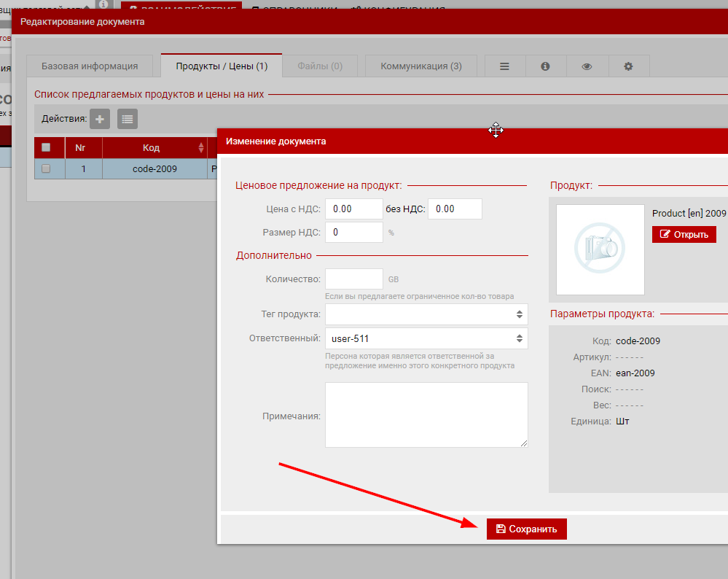Open the eye icon tab

tap(587, 66)
